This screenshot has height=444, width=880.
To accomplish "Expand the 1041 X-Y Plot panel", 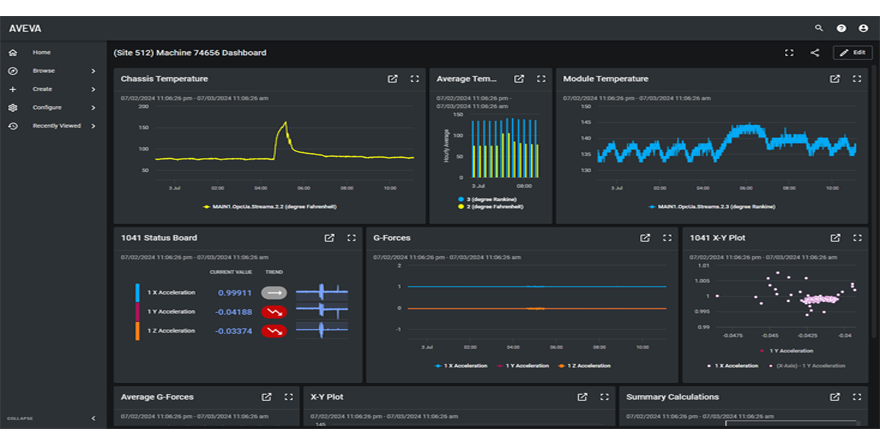I will [857, 238].
